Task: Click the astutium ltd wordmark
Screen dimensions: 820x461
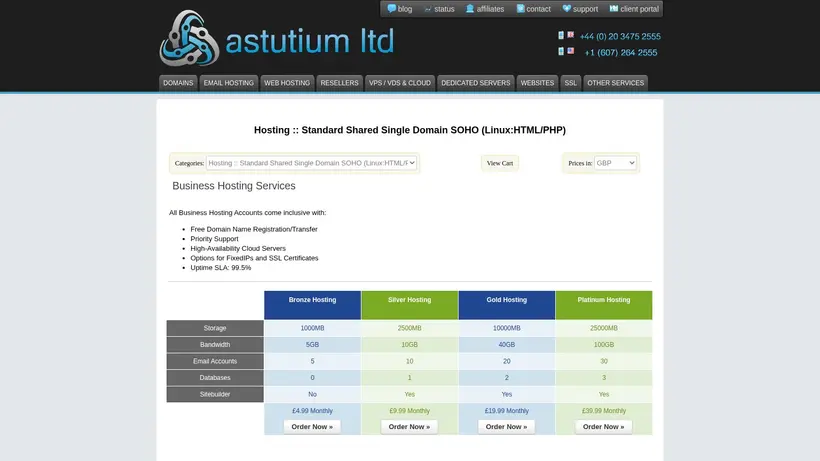Action: pyautogui.click(x=310, y=41)
